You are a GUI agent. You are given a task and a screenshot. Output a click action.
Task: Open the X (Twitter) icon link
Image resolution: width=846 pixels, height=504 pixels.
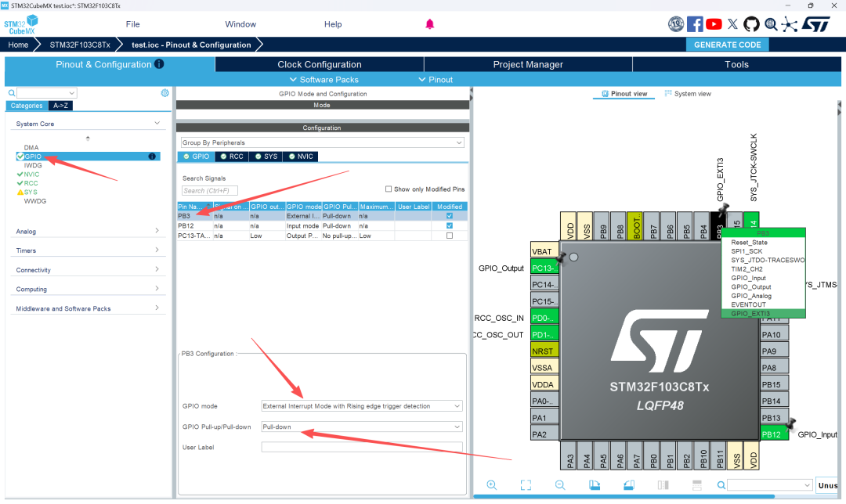click(x=732, y=24)
